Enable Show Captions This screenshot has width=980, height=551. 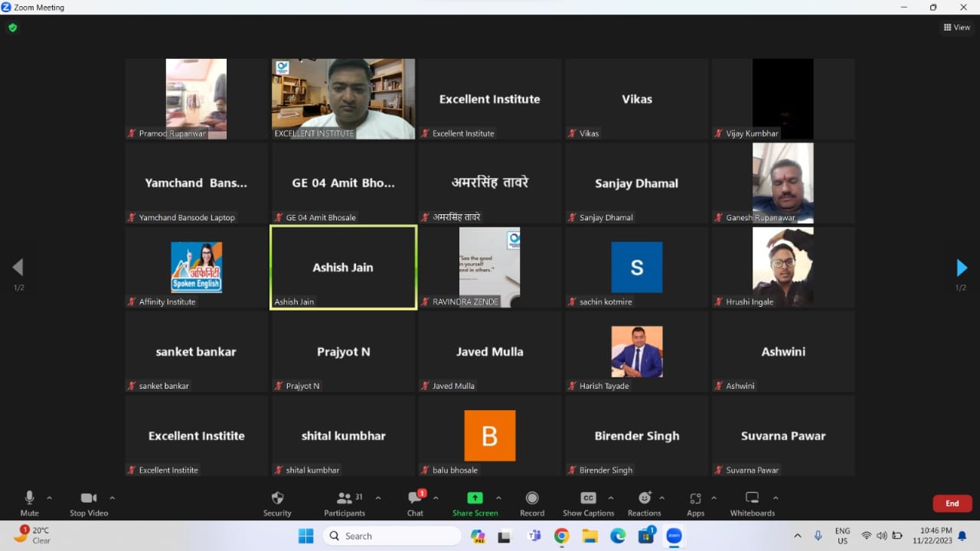588,504
